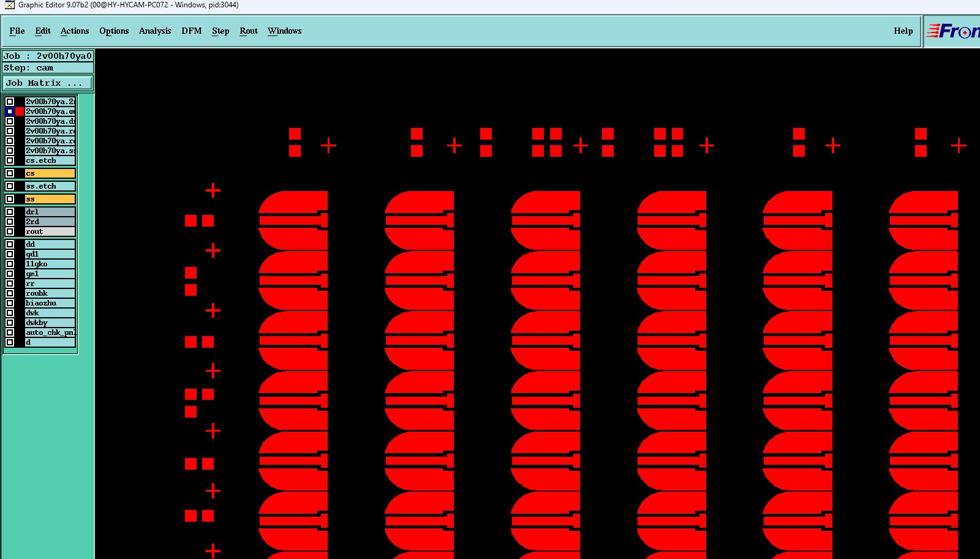980x559 pixels.
Task: Toggle display checkbox for cs layer
Action: pyautogui.click(x=10, y=173)
